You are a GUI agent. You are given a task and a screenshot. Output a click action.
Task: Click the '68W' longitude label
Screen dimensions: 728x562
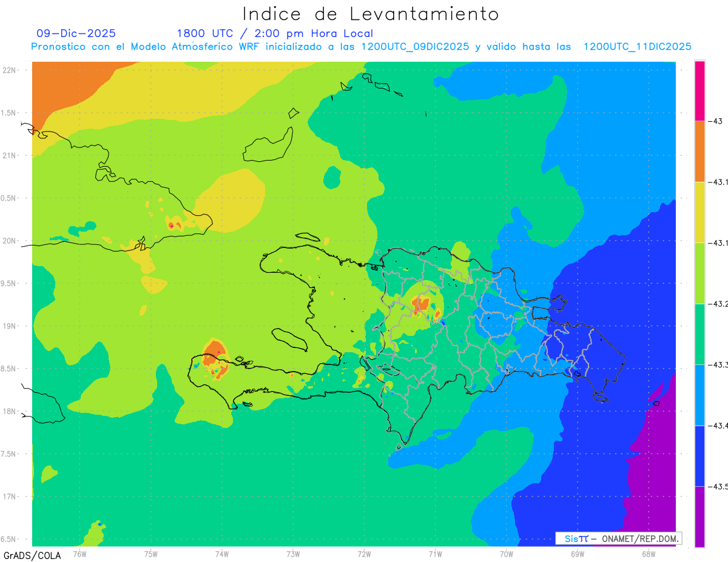click(649, 554)
